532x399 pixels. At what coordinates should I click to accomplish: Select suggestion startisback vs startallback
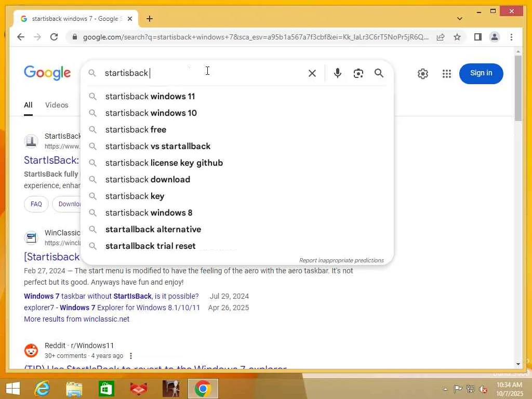coord(237,146)
